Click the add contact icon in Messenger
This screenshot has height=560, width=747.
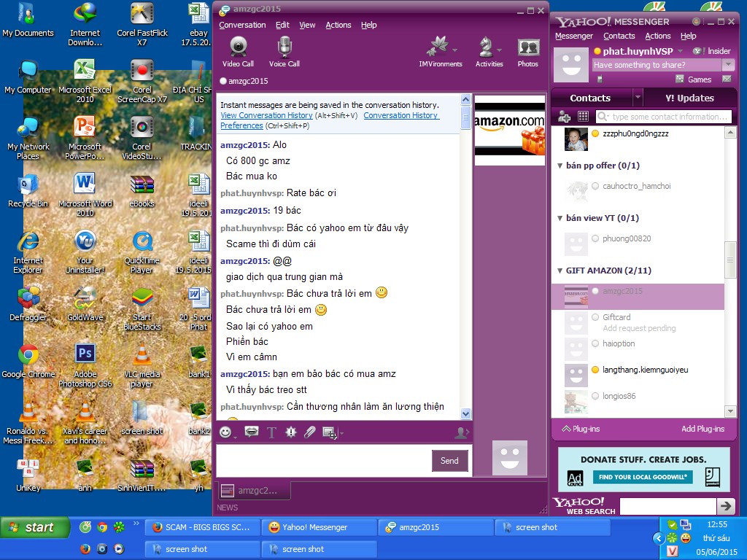[x=564, y=116]
